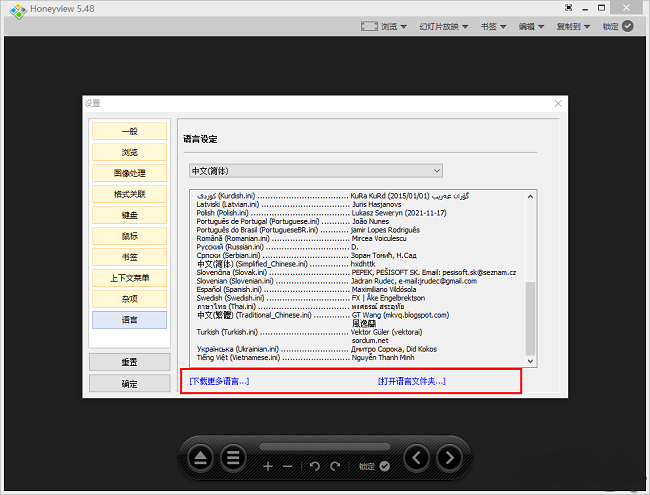Click the Slovenian.ini translator row
The image size is (650, 495).
point(337,281)
